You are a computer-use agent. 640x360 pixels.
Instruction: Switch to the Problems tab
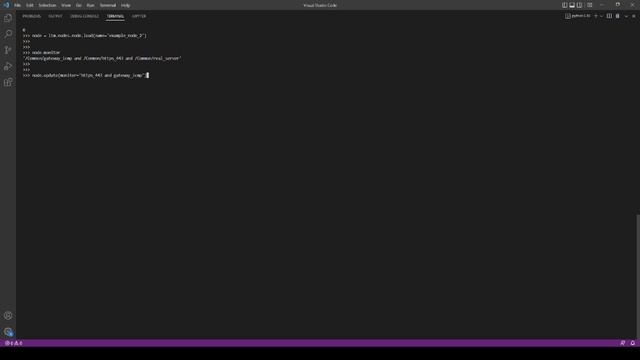[31, 16]
